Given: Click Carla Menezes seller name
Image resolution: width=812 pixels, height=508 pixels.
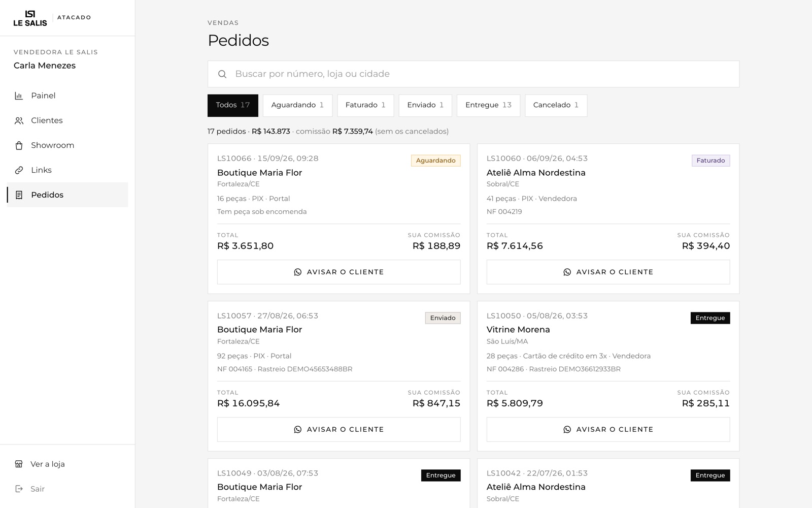Looking at the screenshot, I should click(45, 66).
